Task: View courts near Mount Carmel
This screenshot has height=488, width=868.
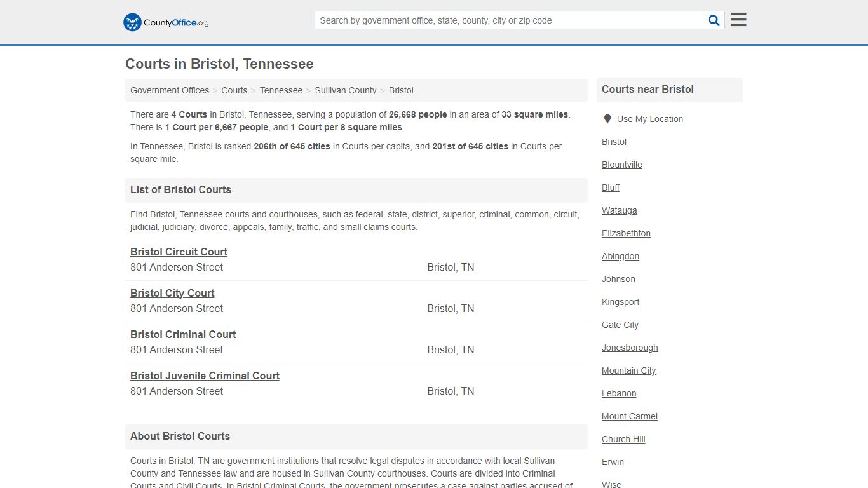Action: click(x=630, y=416)
